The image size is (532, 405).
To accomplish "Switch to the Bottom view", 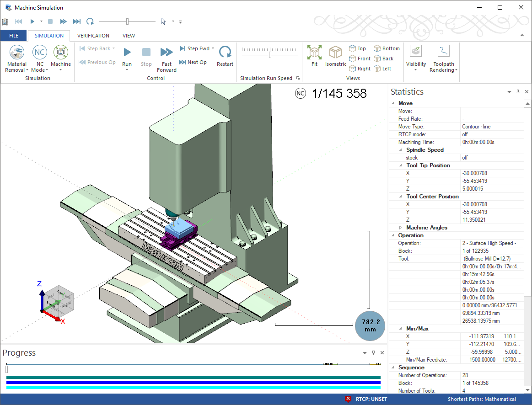I will tap(387, 48).
